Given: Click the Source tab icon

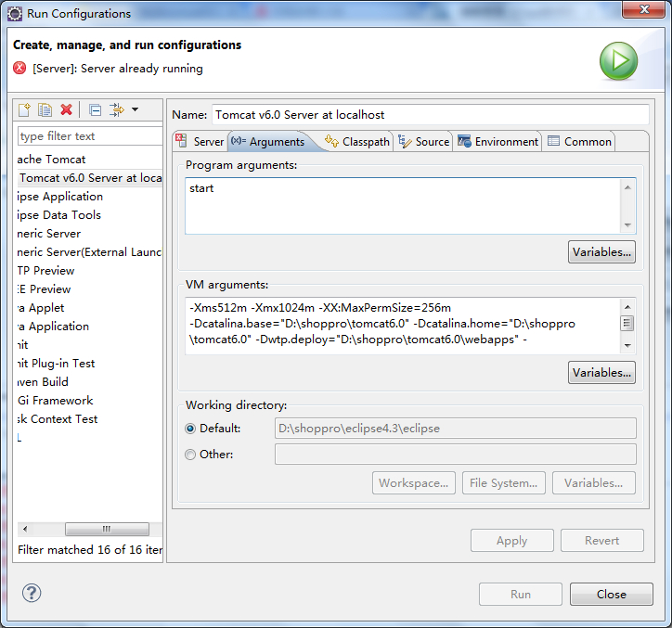Looking at the screenshot, I should pyautogui.click(x=405, y=140).
